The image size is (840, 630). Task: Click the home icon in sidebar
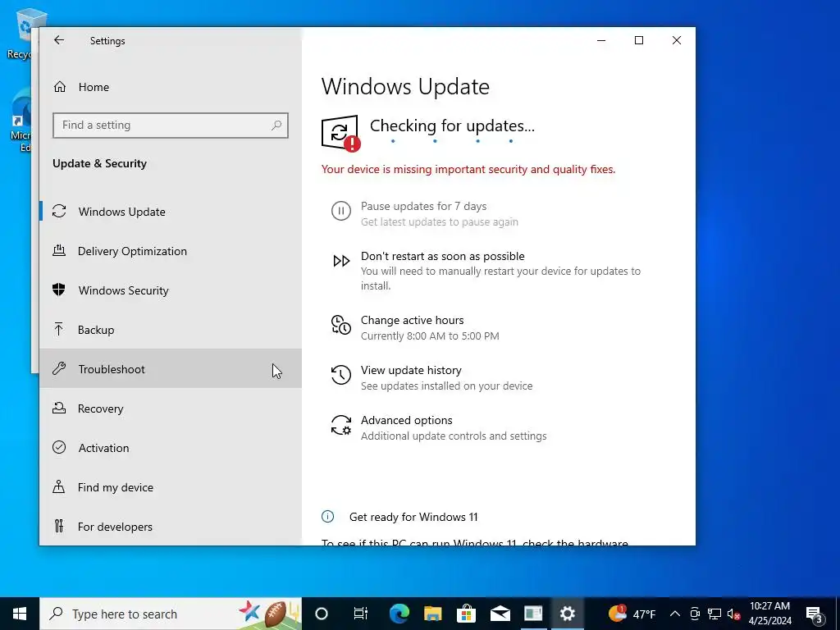[x=59, y=87]
